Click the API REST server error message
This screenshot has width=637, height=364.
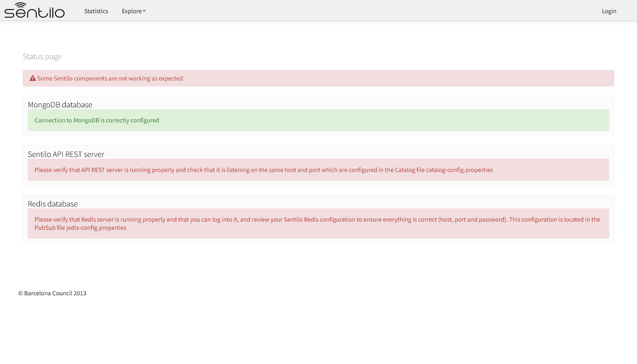318,170
